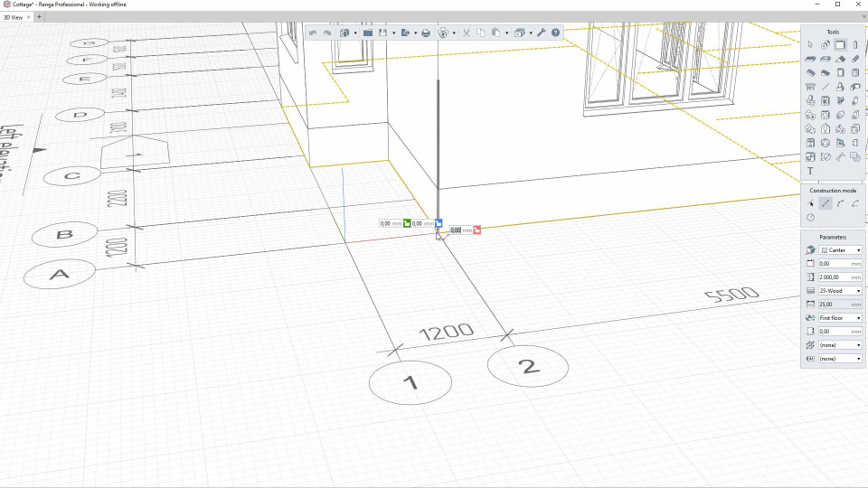Open the Save dropdown arrow
Viewport: 868px width, 488px height.
(393, 33)
